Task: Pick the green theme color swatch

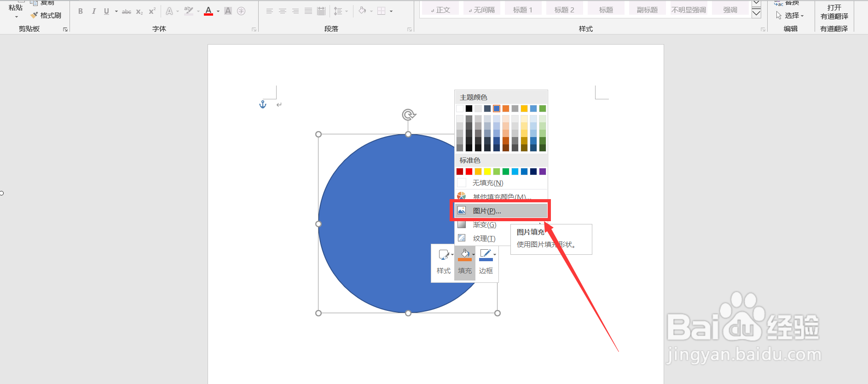Action: click(543, 109)
